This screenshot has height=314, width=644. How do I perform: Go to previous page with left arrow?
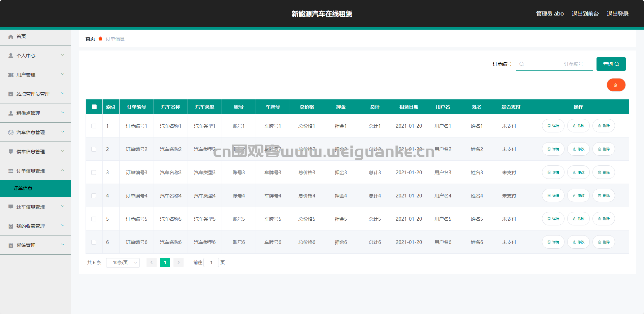point(152,262)
